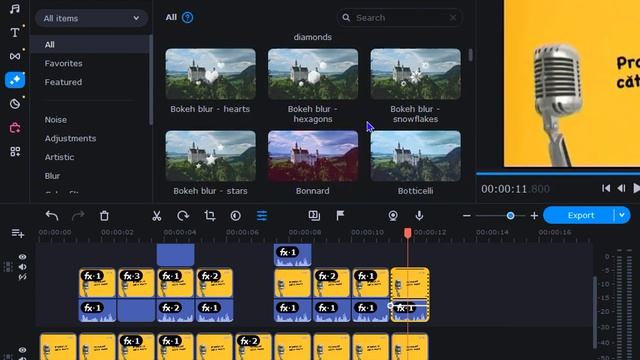Image resolution: width=640 pixels, height=360 pixels.
Task: Step back one frame in preview
Action: pos(621,188)
